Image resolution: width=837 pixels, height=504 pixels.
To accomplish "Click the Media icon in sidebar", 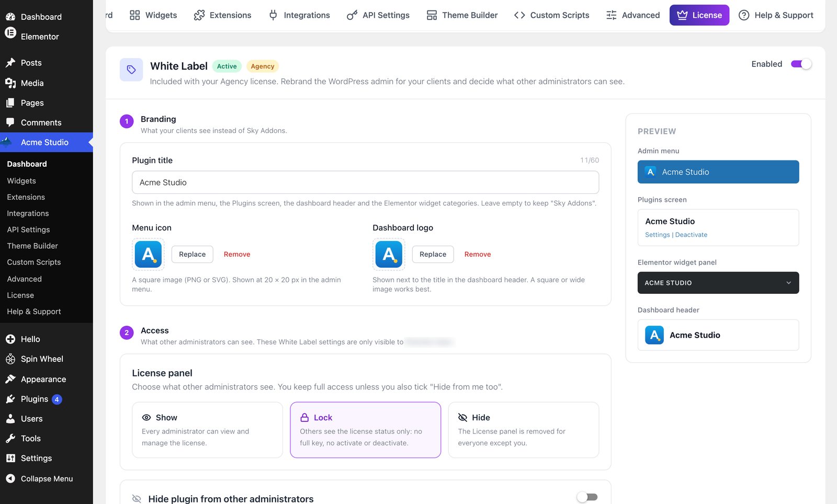I will (10, 83).
